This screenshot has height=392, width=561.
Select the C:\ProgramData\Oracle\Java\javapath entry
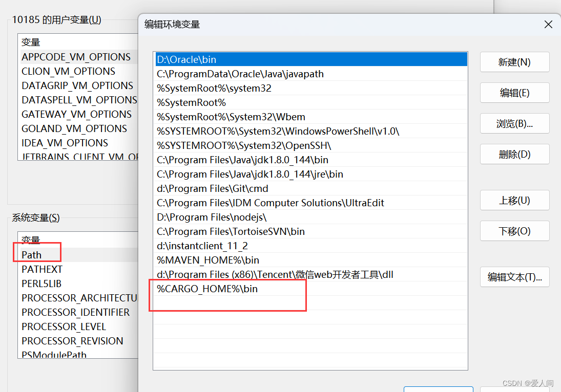311,74
